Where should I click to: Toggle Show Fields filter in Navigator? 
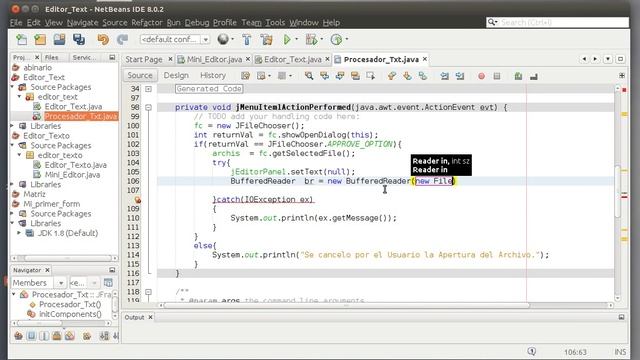click(31, 336)
